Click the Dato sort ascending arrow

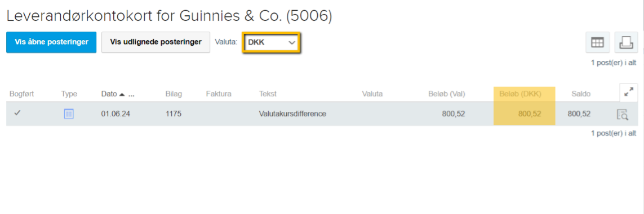tap(122, 94)
